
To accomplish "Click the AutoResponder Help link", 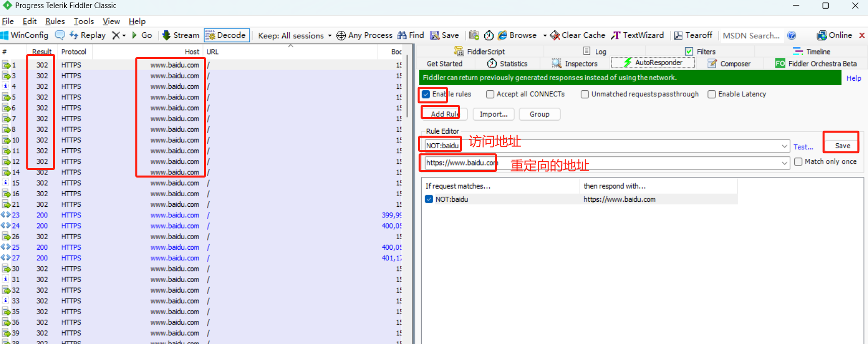I will (x=854, y=78).
